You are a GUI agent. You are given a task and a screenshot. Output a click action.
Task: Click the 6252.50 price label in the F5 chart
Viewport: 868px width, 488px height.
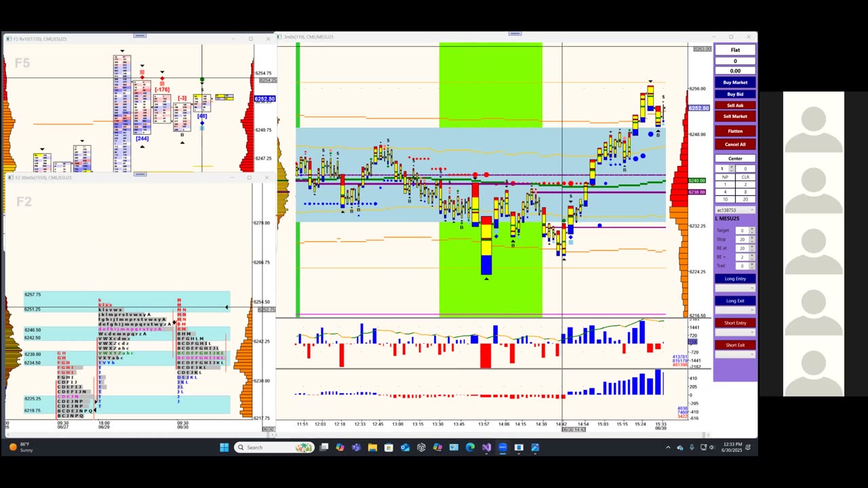coord(264,99)
